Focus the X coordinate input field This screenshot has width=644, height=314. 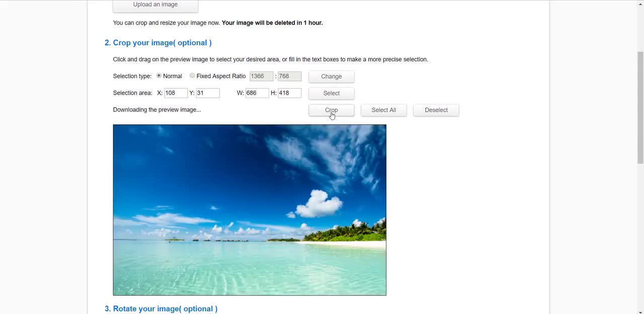coord(176,93)
